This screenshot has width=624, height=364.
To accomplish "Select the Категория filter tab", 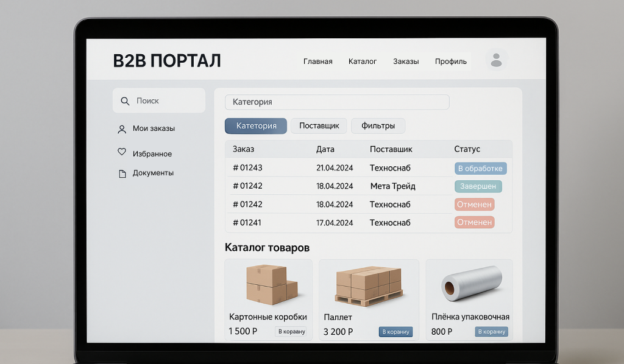I will pos(256,126).
